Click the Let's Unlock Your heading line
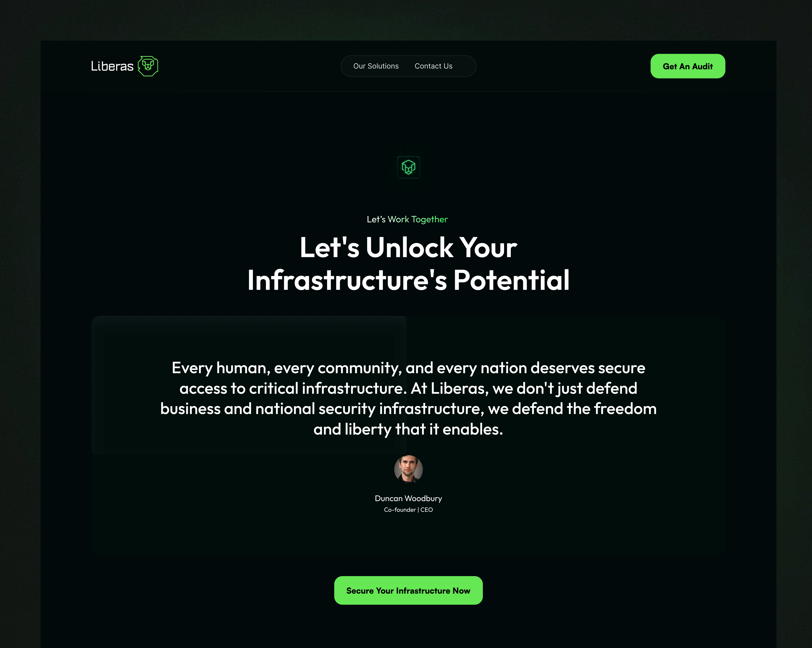 coord(408,248)
